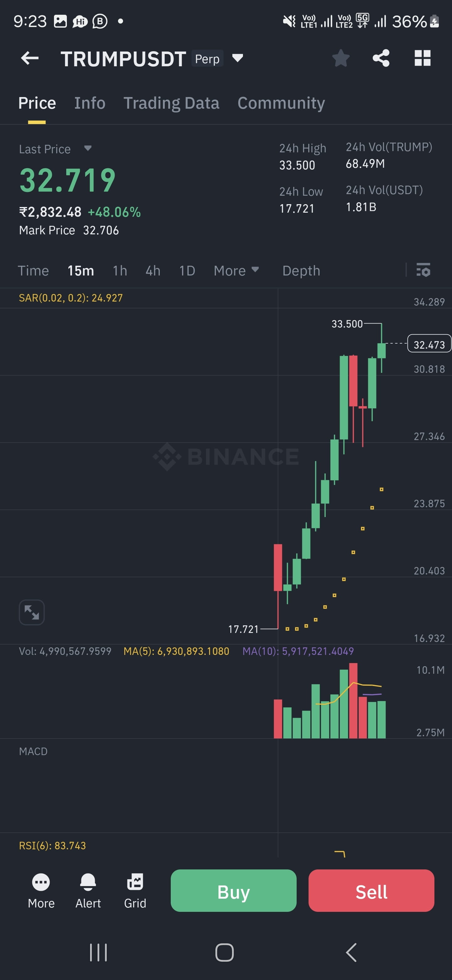Viewport: 452px width, 980px height.
Task: Select the 1h interval
Action: tap(120, 270)
